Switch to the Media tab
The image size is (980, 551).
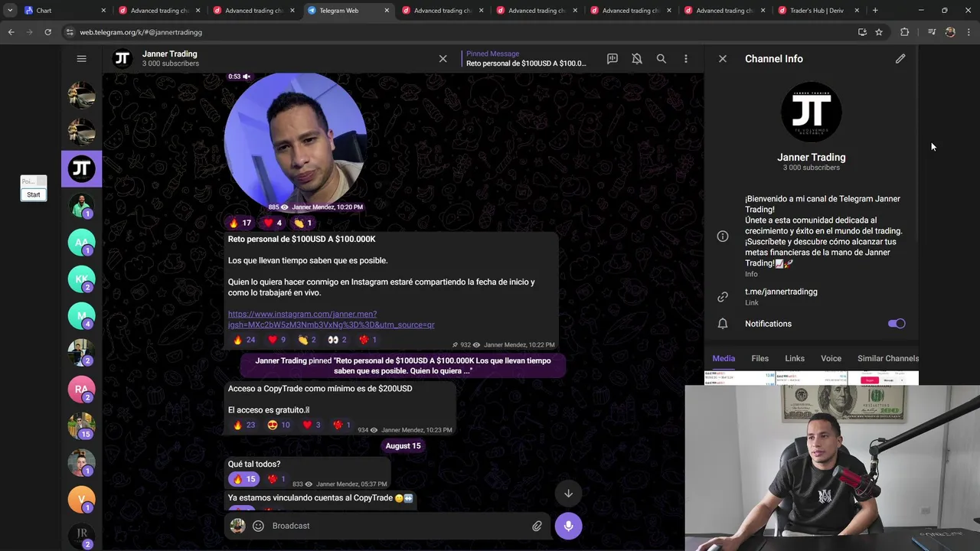pos(724,358)
